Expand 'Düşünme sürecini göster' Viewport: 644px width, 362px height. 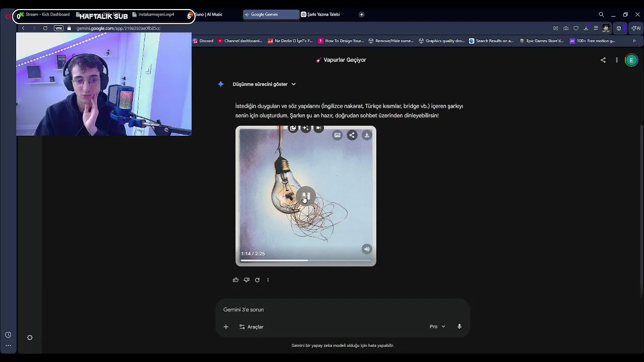pyautogui.click(x=264, y=84)
